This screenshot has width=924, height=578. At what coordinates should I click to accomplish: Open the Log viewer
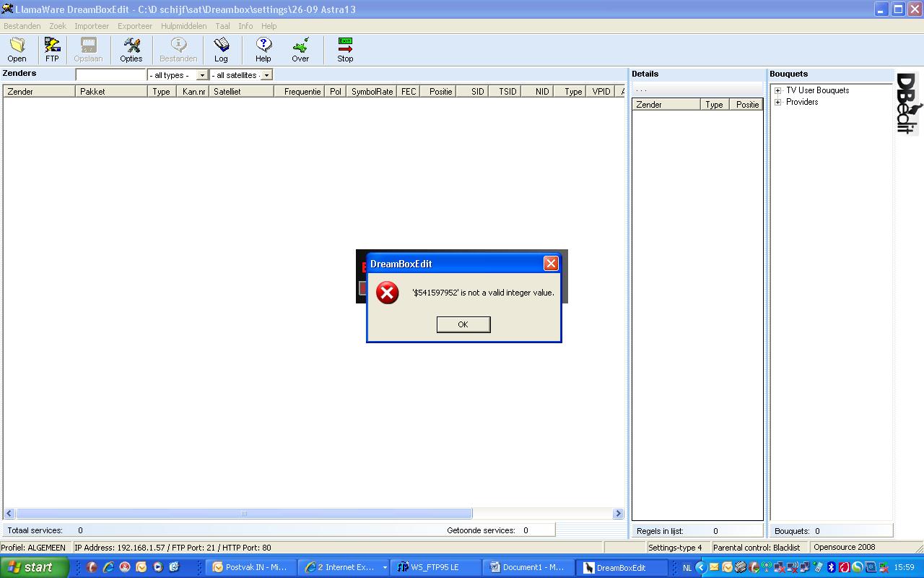pos(221,50)
